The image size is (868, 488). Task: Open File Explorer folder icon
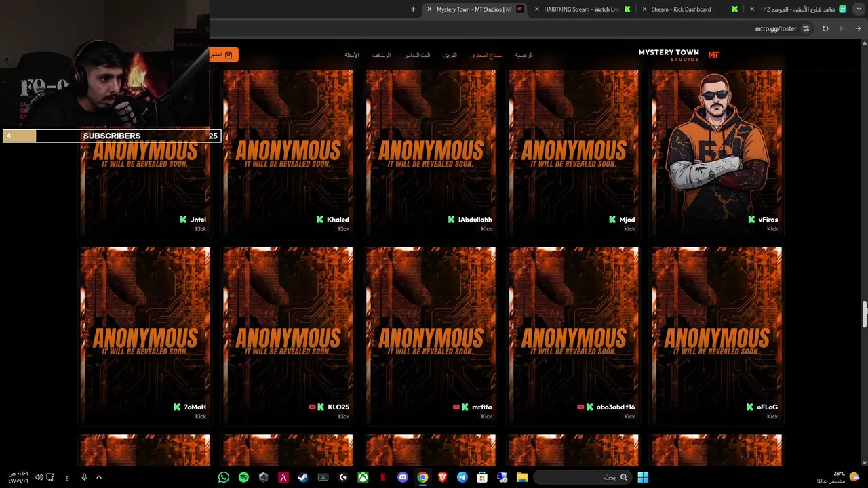(x=522, y=477)
